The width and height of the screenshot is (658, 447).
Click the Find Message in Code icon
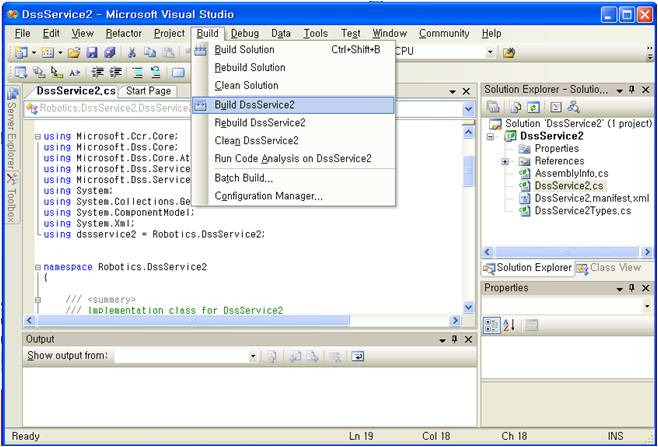point(272,357)
